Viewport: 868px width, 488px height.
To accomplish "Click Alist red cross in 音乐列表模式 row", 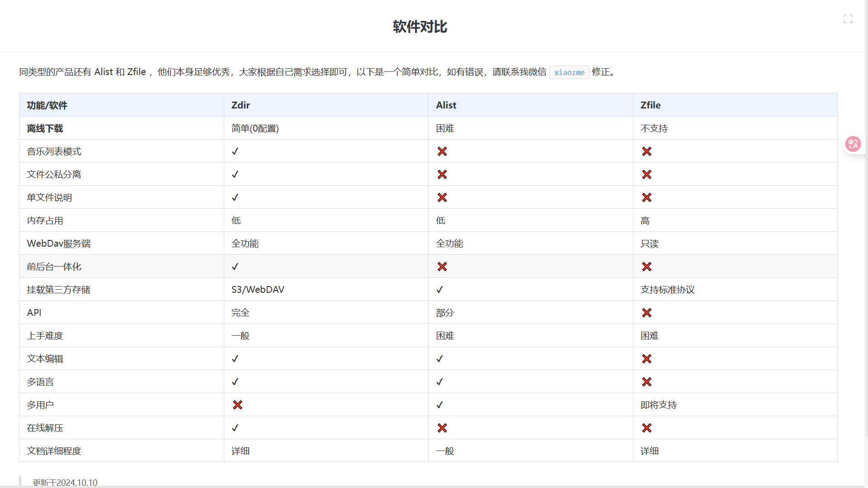I will pos(442,151).
